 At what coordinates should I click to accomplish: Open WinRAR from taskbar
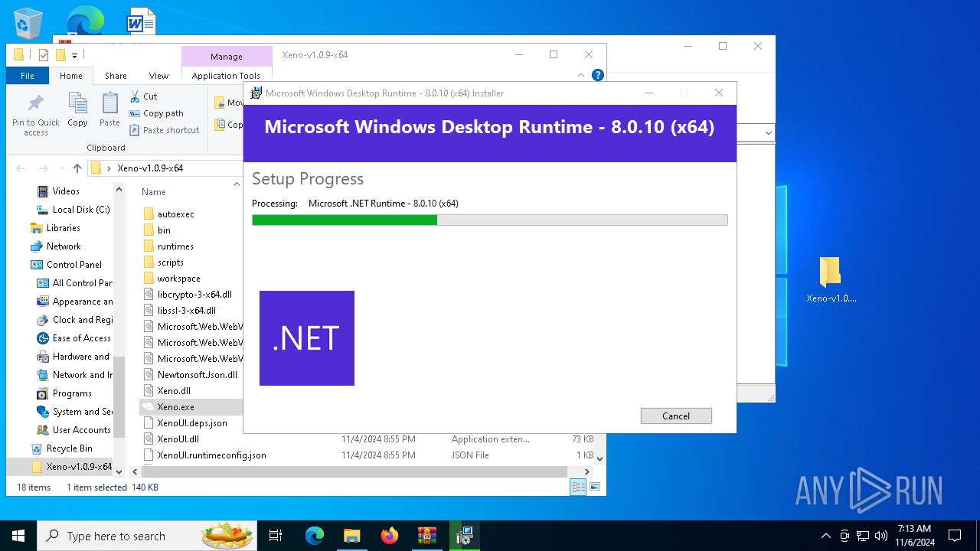pos(426,536)
